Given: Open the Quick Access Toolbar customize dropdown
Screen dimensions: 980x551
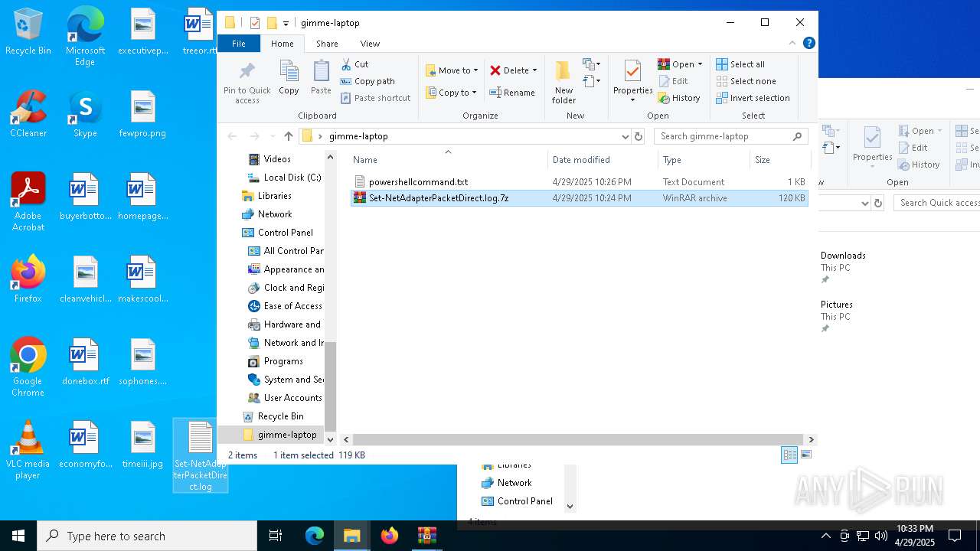Looking at the screenshot, I should (x=286, y=24).
